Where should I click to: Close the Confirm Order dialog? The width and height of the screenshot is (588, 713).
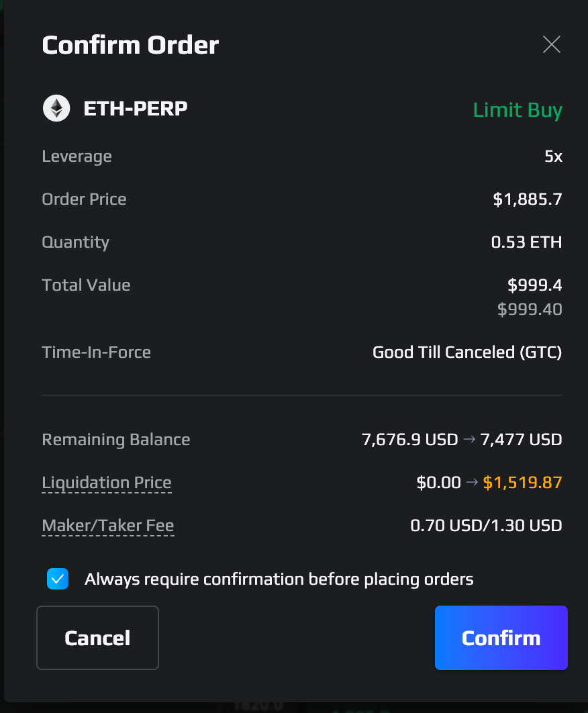pyautogui.click(x=552, y=44)
